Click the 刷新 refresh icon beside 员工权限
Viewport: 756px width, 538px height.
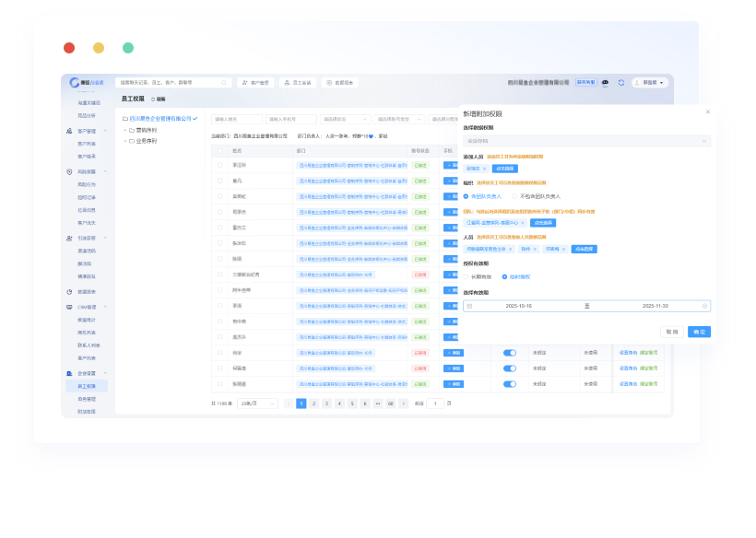[153, 99]
